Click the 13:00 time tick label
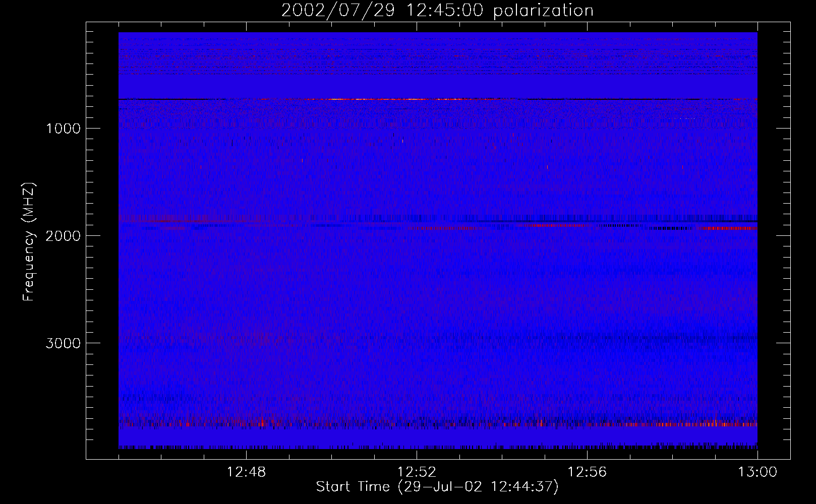Viewport: 816px width, 504px height. point(757,472)
